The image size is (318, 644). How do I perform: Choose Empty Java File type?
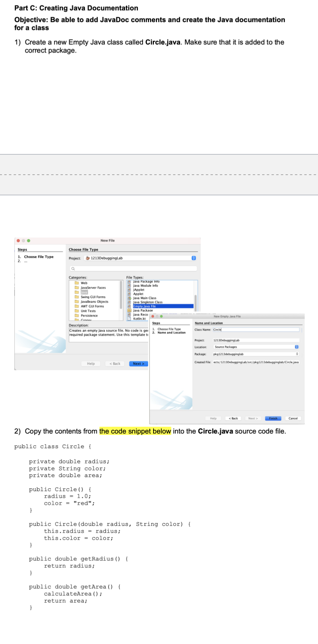coord(161,306)
